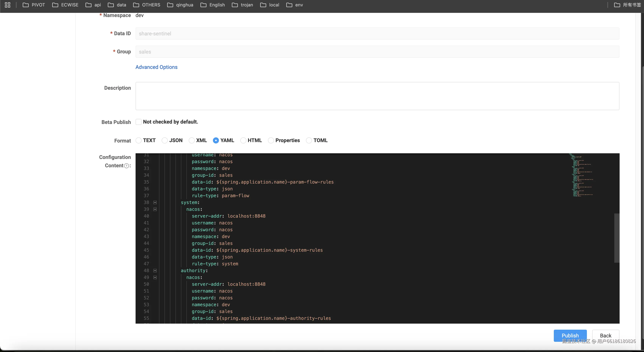The width and height of the screenshot is (644, 352).
Task: Fold the nacos block at line 49
Action: [155, 277]
